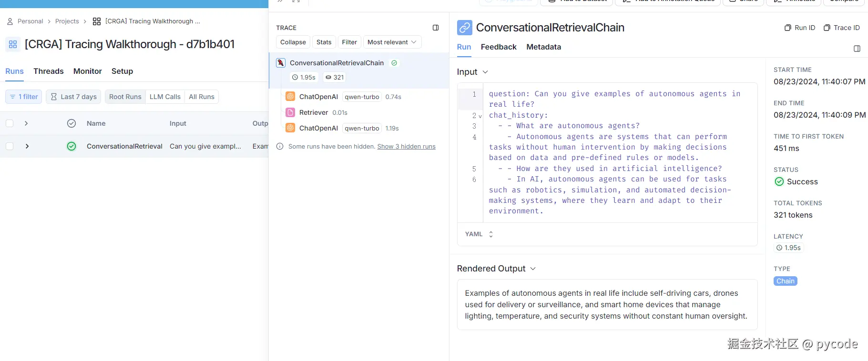The width and height of the screenshot is (868, 361).
Task: Copy the Run ID
Action: [x=800, y=28]
